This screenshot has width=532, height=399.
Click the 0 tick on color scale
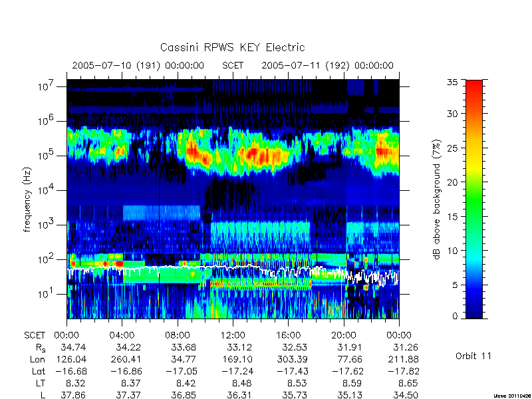coord(455,316)
